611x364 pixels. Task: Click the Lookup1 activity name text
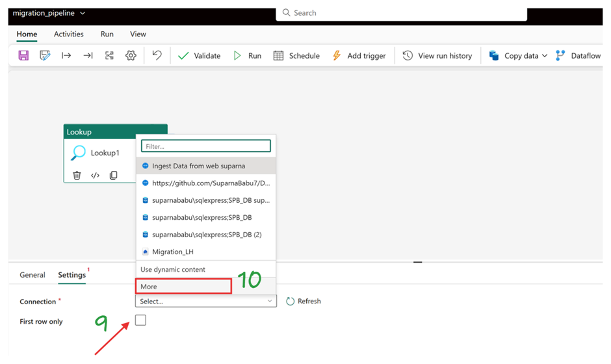click(x=105, y=153)
